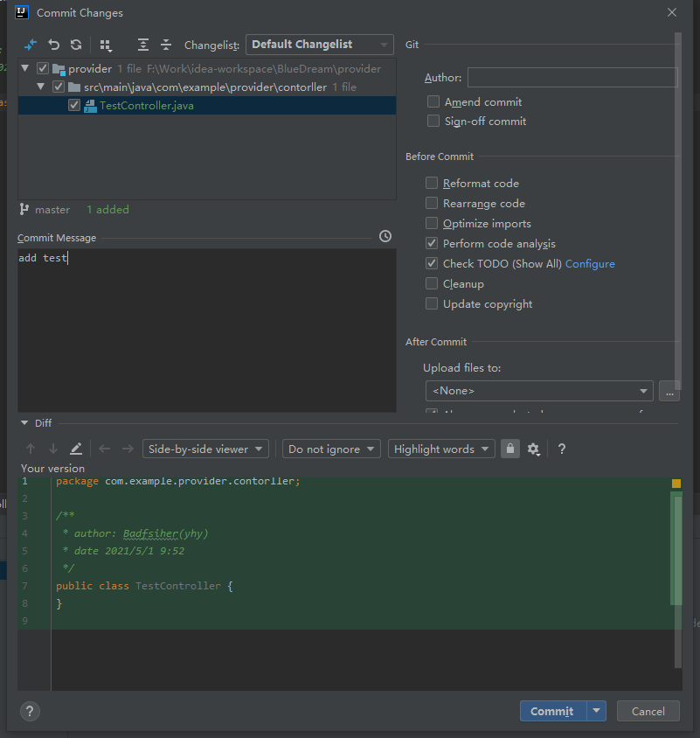Open the Default Changelist dropdown
700x738 pixels.
coord(320,45)
